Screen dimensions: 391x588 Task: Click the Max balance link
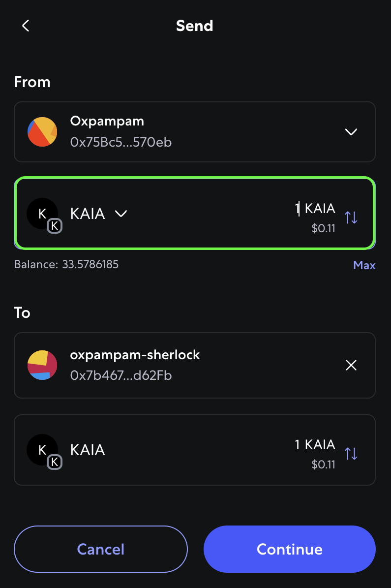point(364,265)
